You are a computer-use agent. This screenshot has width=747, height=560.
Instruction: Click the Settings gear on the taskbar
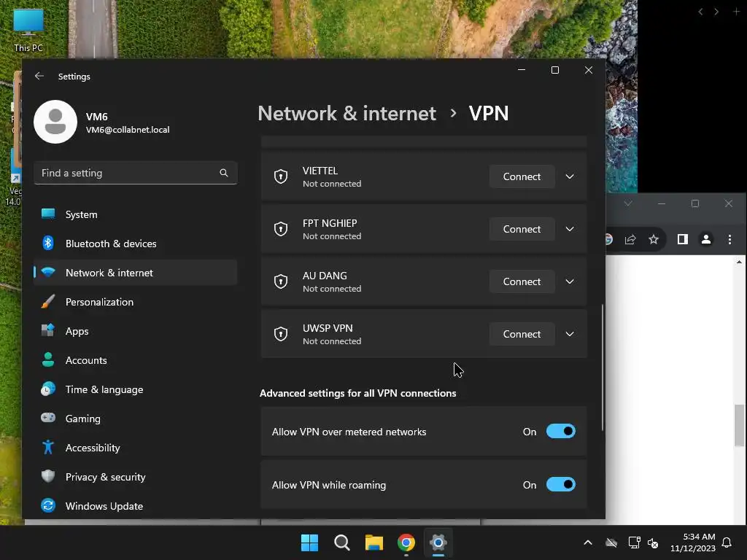click(438, 542)
